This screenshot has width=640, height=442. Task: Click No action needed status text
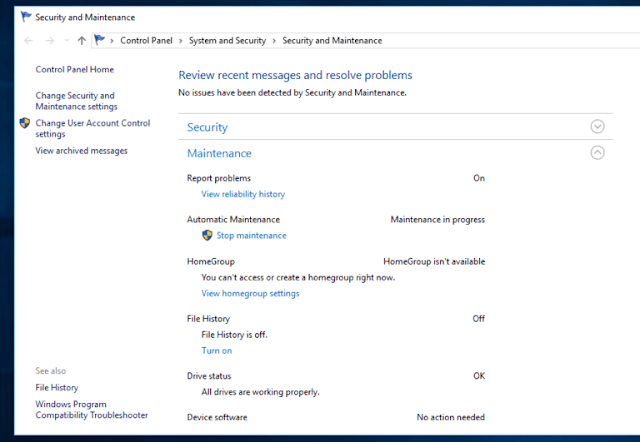click(451, 417)
